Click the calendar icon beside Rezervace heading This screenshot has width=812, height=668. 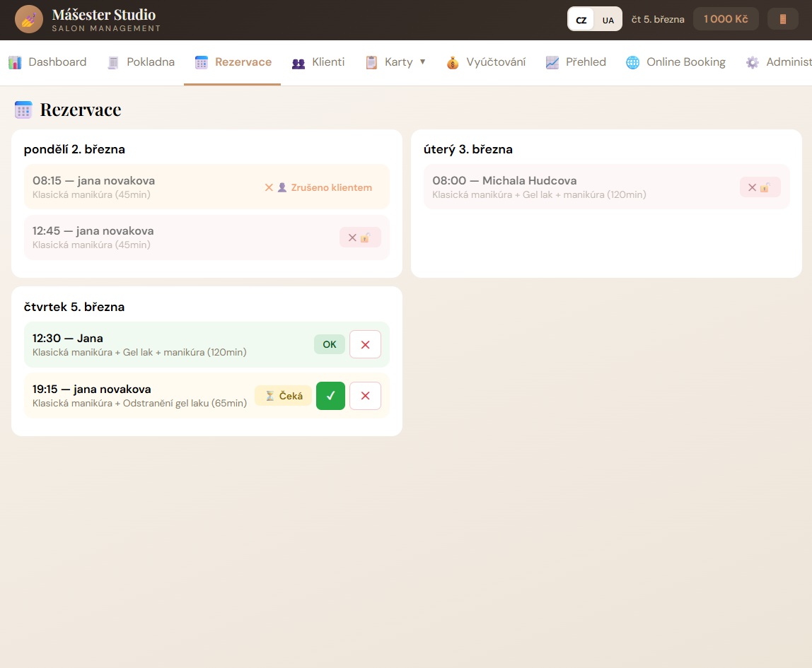coord(23,110)
